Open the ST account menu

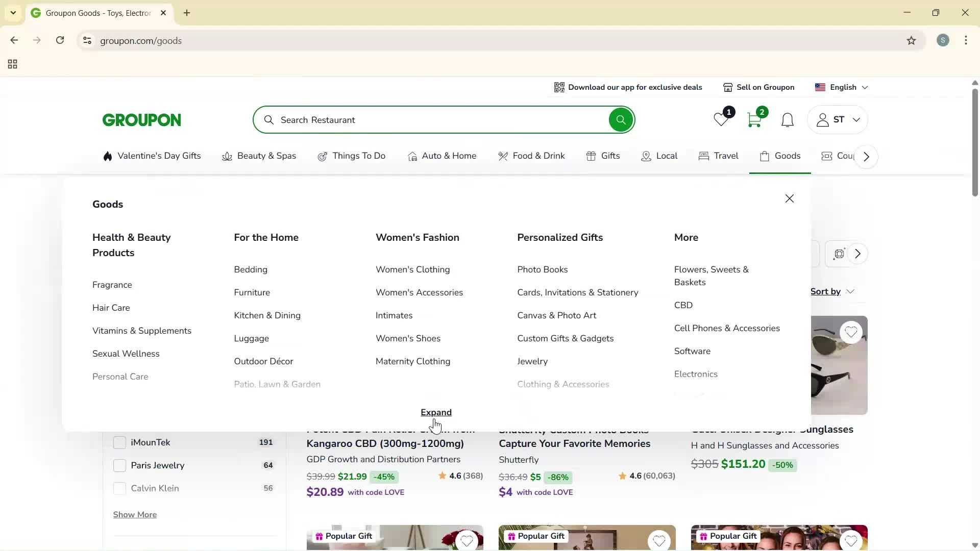point(837,119)
